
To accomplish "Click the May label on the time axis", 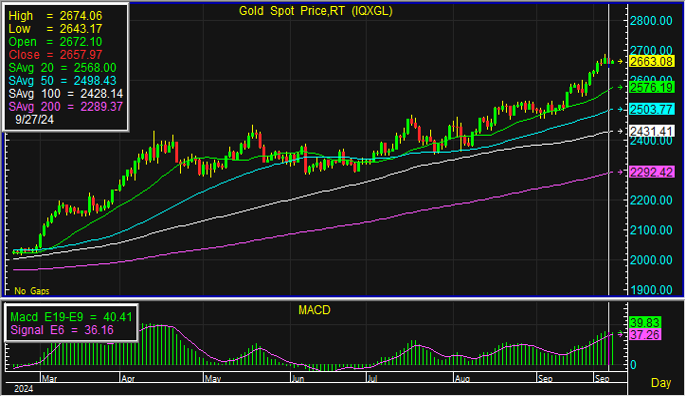I will pos(213,379).
